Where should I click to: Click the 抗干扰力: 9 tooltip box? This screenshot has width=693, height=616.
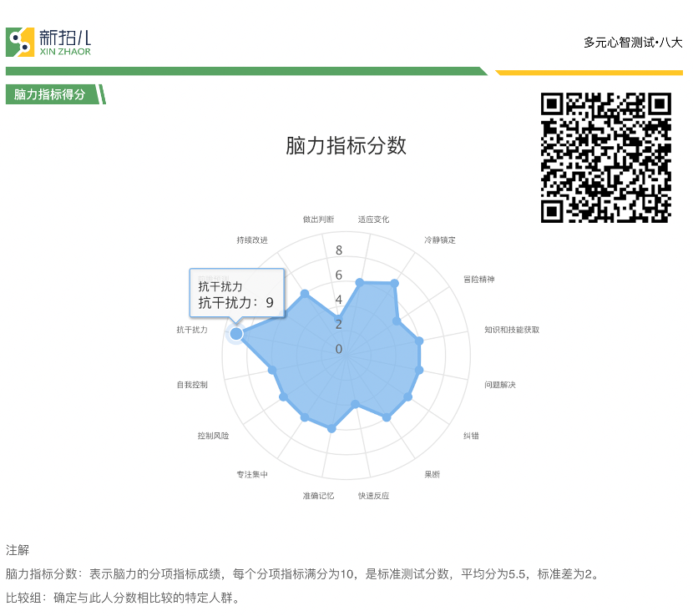(237, 292)
